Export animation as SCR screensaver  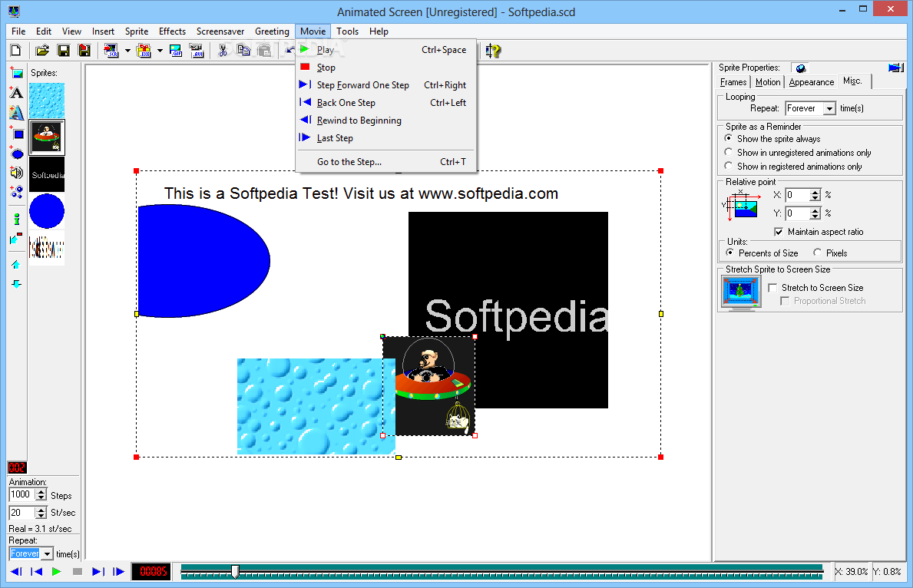tap(111, 51)
